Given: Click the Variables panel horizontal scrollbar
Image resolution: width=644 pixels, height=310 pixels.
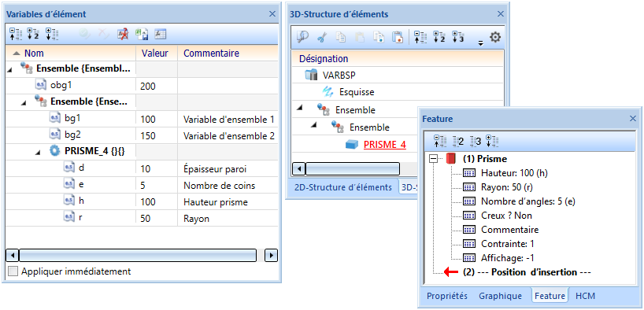Looking at the screenshot, I should [x=139, y=255].
